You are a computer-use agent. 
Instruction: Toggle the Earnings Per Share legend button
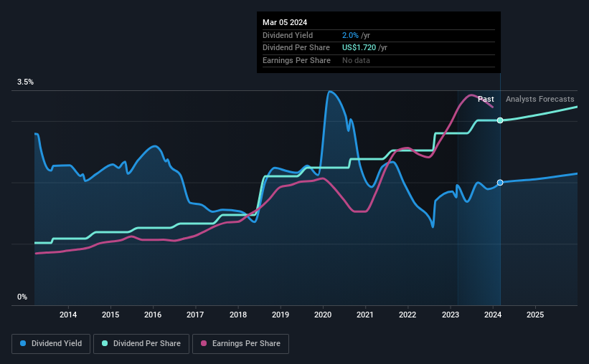[240, 344]
